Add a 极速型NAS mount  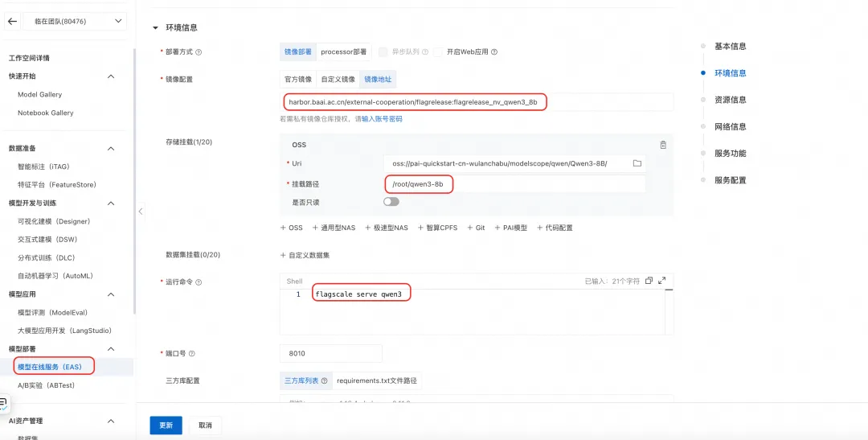pos(387,228)
